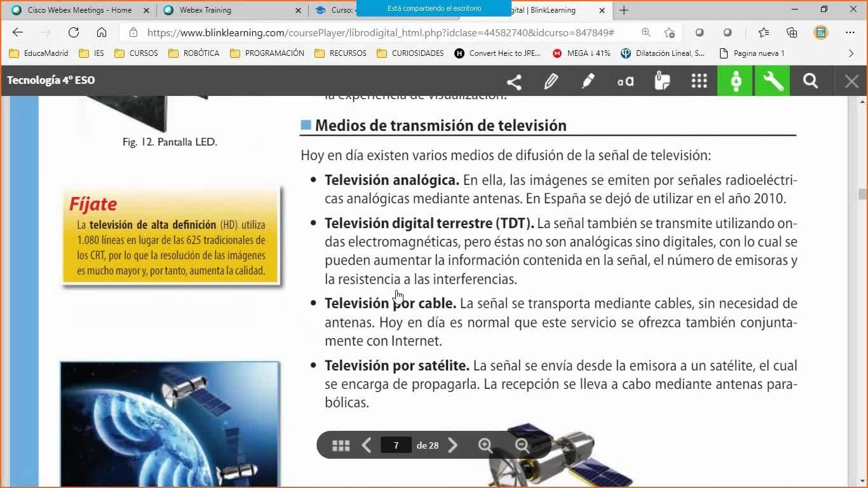Image resolution: width=868 pixels, height=488 pixels.
Task: Click 'Televisión digital terrestre (TDT).' text
Action: click(x=430, y=223)
